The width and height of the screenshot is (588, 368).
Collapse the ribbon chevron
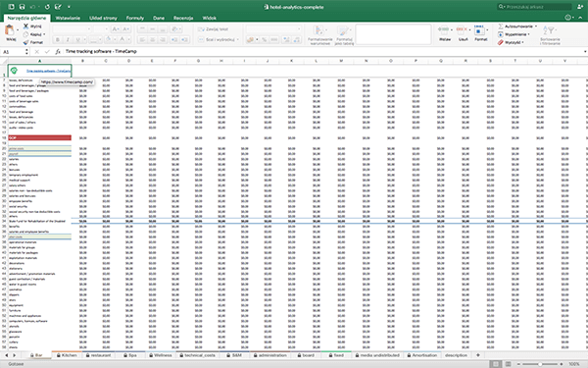click(580, 18)
